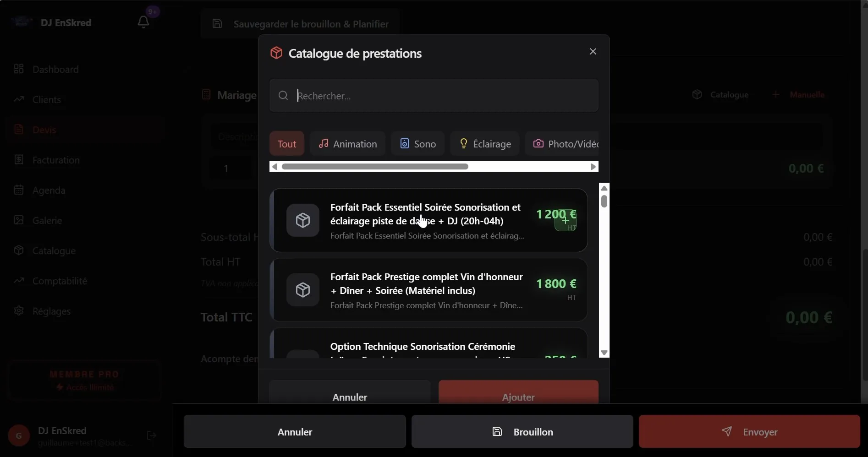Click the down arrow of prestations list scrollbar

click(x=604, y=353)
